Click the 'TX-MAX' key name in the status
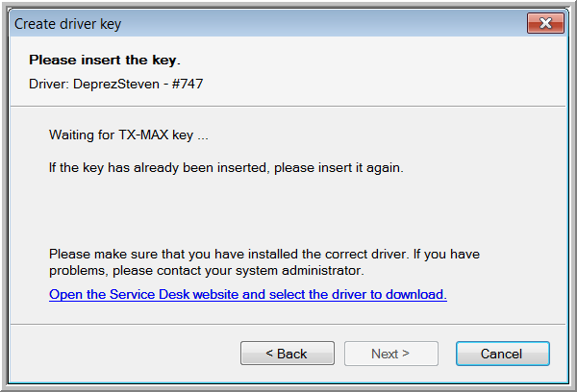Image resolution: width=577 pixels, height=392 pixels. [142, 135]
